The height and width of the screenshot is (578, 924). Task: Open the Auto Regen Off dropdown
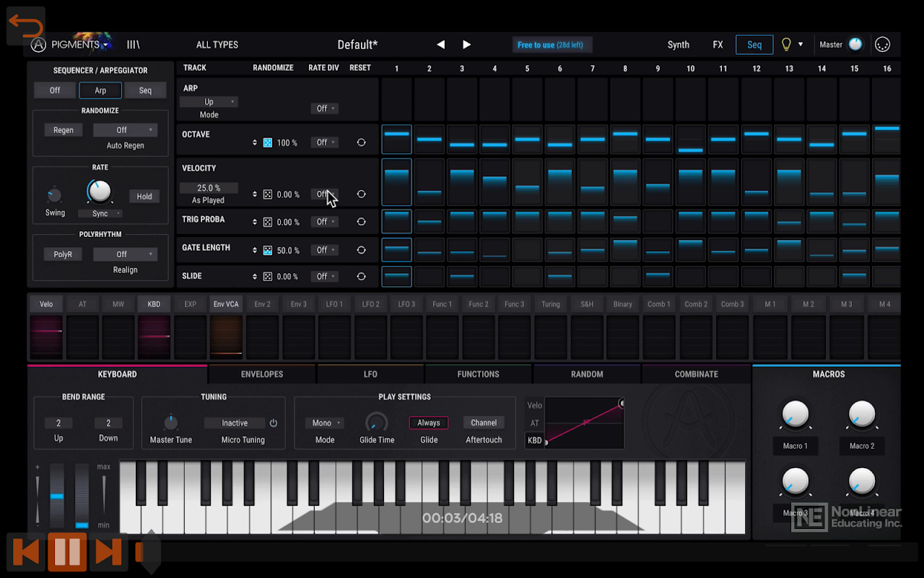coord(126,130)
